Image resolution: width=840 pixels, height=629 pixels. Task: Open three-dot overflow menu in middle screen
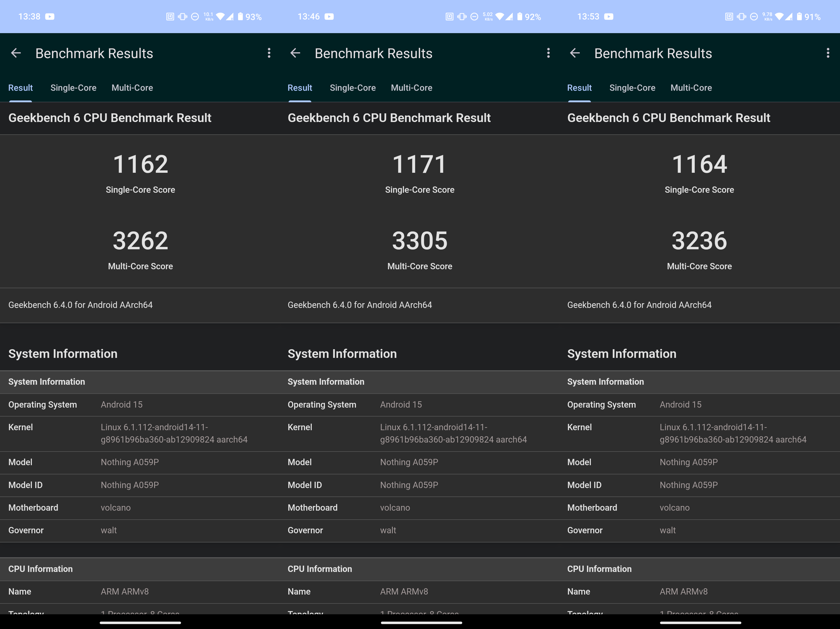click(x=548, y=53)
